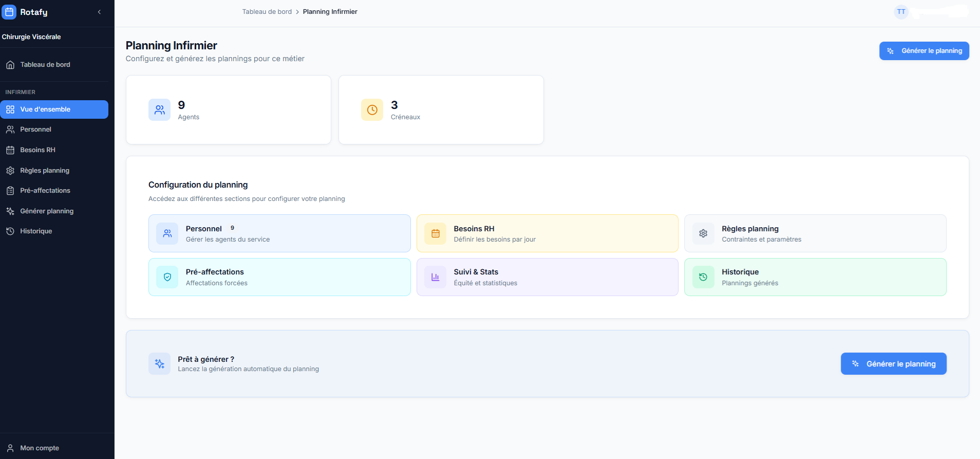This screenshot has width=980, height=459.
Task: Click the Pré-affectations shield check icon
Action: coord(167,277)
